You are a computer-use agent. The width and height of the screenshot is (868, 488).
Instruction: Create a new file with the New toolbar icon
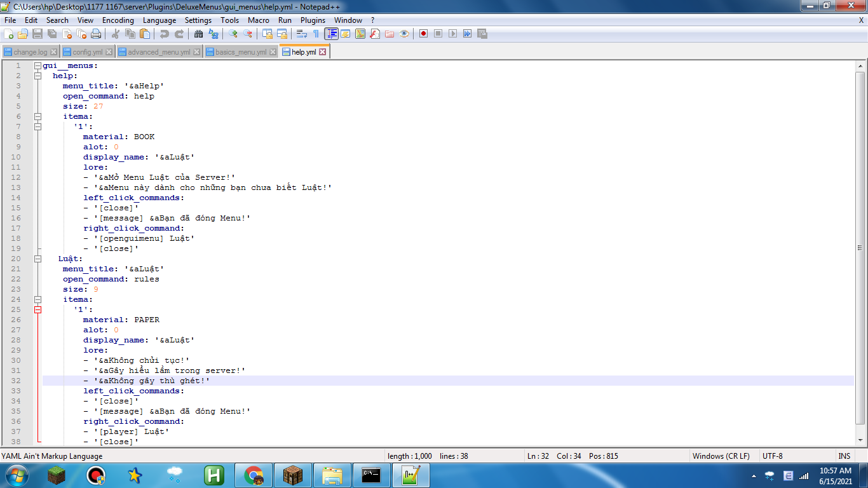tap(9, 34)
